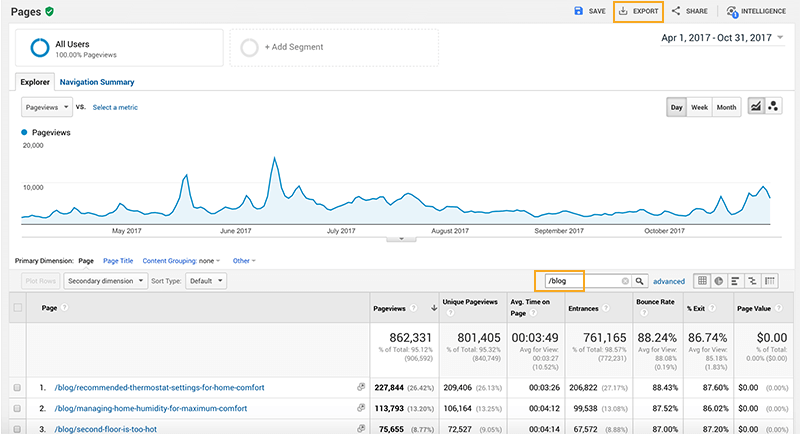Open the date range Apr 1 - Oct 31 picker
Viewport: 800px width, 434px height.
coord(722,38)
